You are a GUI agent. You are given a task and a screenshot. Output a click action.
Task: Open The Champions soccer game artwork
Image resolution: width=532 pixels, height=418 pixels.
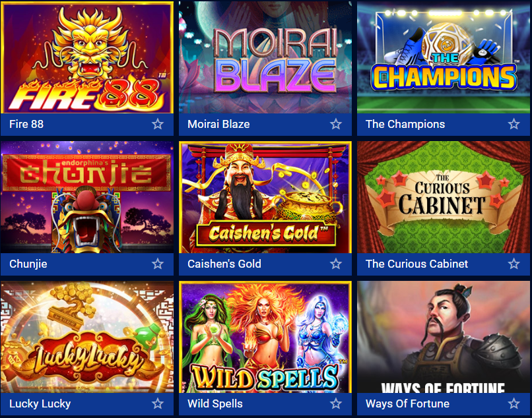444,57
